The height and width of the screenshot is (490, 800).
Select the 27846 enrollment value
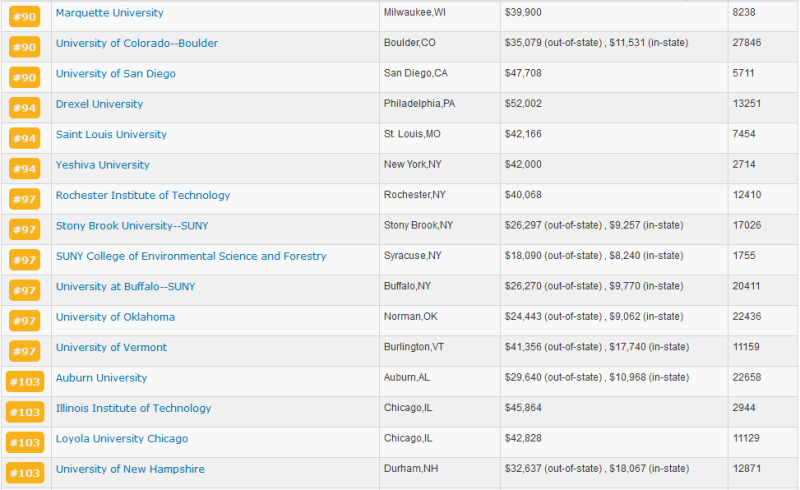747,43
